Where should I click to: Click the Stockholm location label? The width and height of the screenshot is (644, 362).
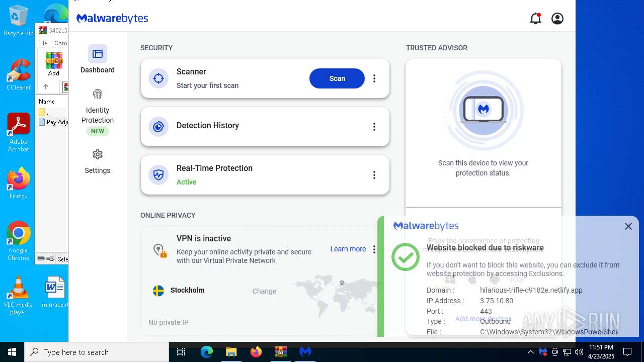point(187,290)
